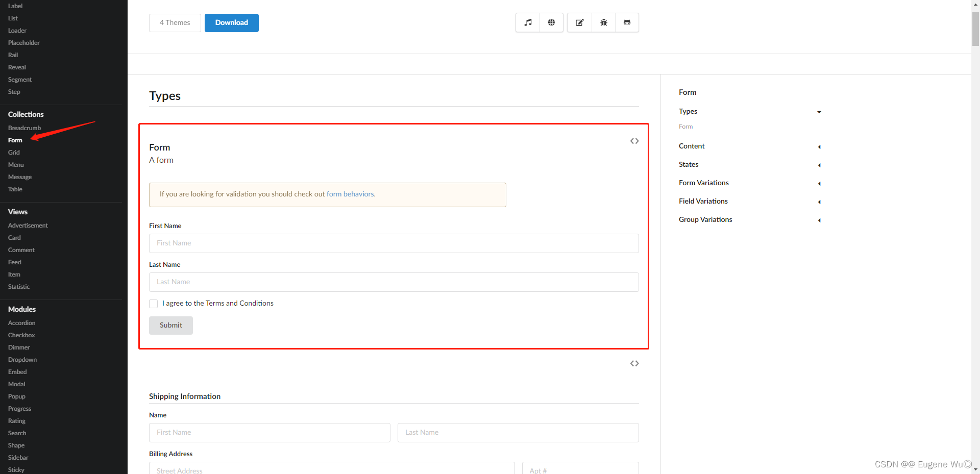Click the GitHub cat icon button

627,22
